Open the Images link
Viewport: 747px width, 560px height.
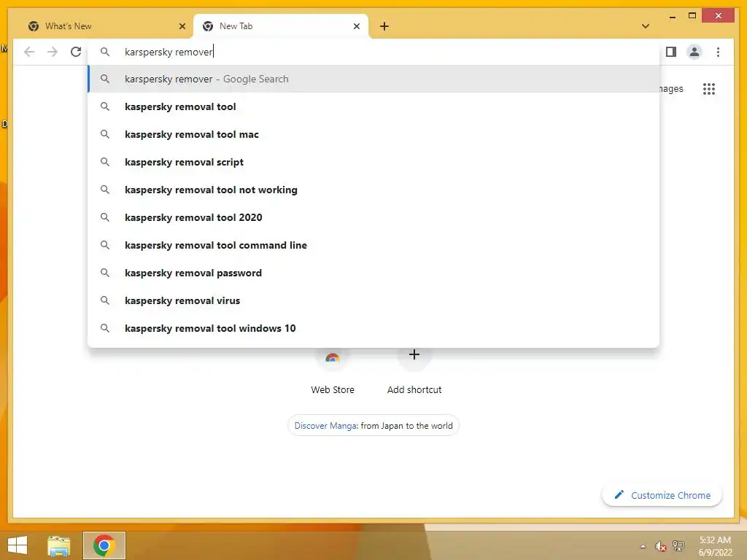pos(671,88)
